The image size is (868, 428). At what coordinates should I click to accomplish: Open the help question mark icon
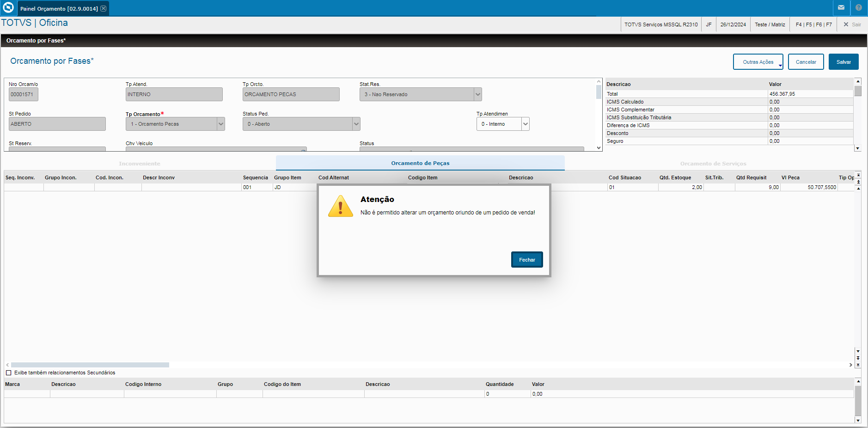coord(859,7)
